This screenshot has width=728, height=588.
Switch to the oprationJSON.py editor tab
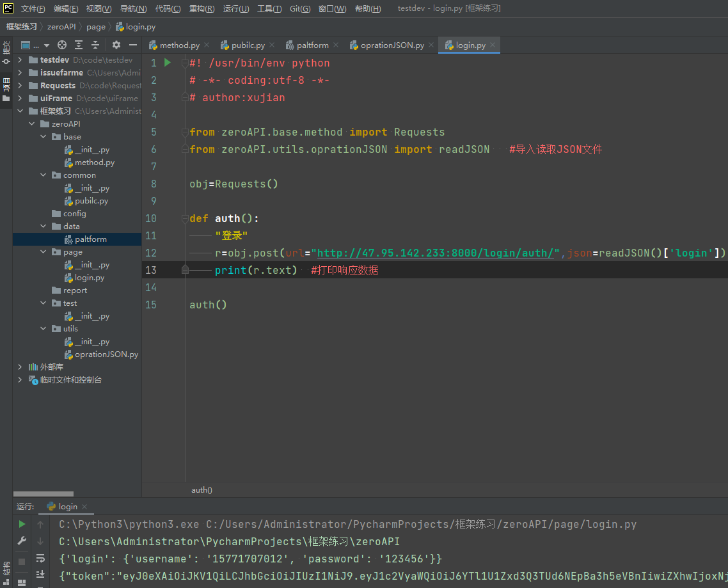[x=392, y=45]
